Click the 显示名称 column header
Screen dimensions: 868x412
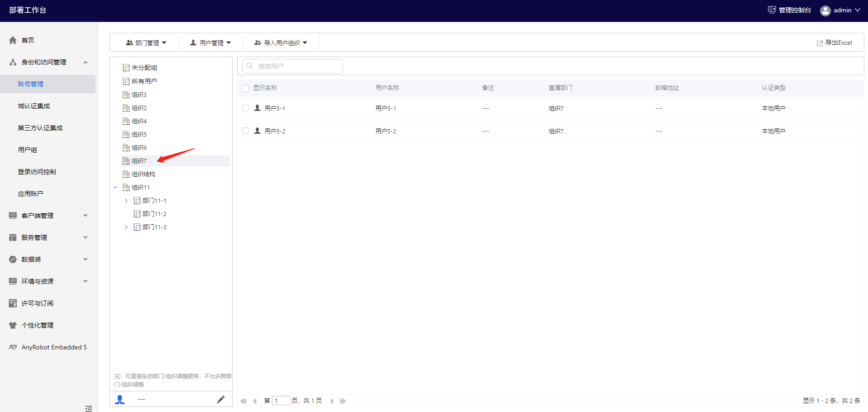[265, 88]
